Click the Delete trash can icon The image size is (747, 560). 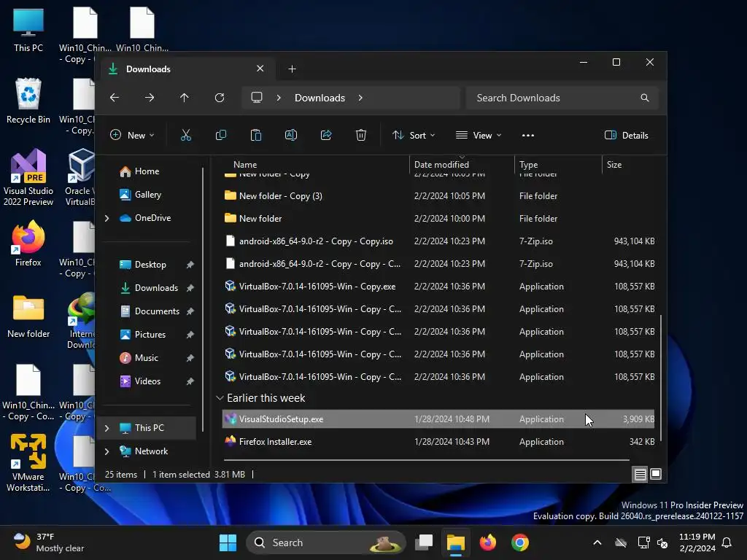click(361, 135)
